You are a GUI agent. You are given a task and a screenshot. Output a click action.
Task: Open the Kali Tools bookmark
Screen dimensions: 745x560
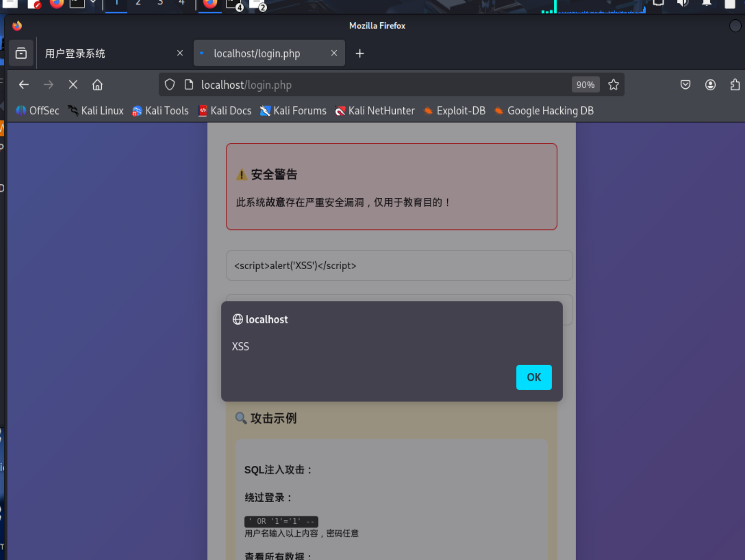pos(160,111)
